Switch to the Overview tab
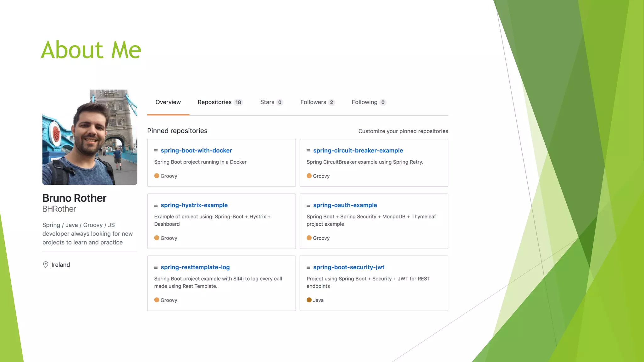 click(168, 102)
